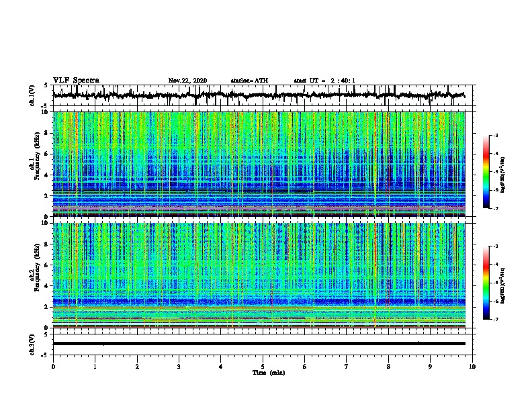The height and width of the screenshot is (411, 532).
Task: Click the '2' kHz tick on ch.1 axis
Action: 46,195
